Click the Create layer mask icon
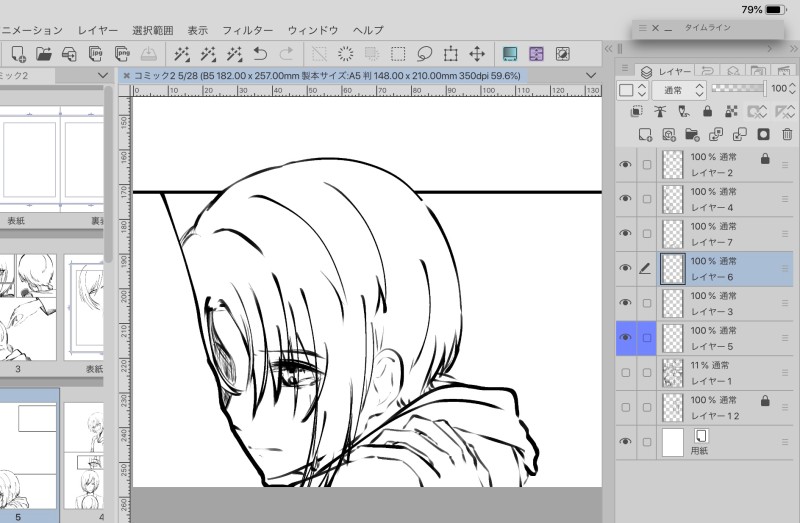Image resolution: width=800 pixels, height=523 pixels. coord(763,134)
